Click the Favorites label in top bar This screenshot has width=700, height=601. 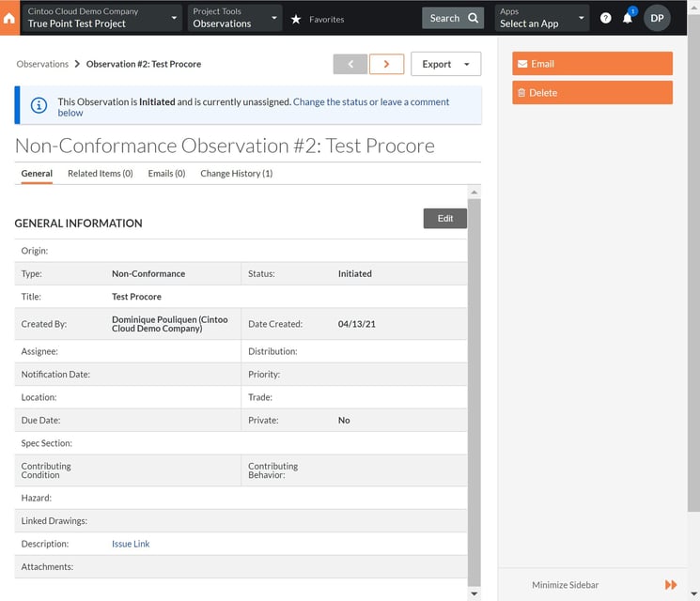pyautogui.click(x=326, y=19)
